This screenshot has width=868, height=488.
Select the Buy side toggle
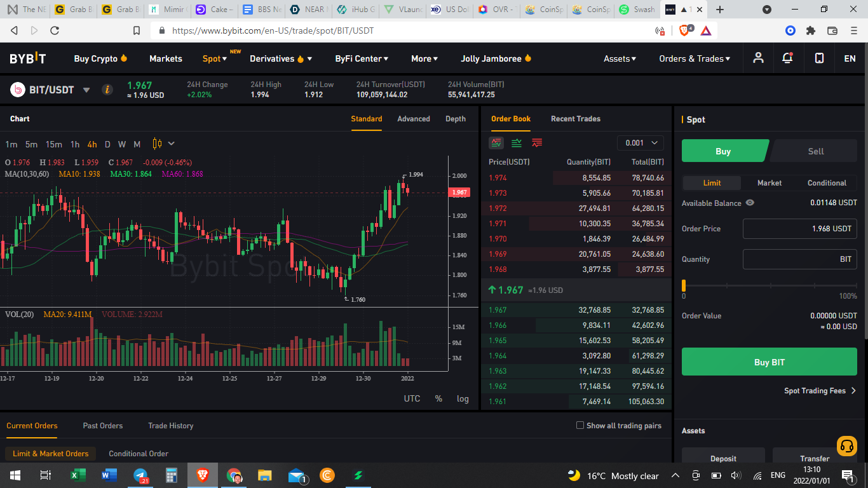tap(724, 151)
